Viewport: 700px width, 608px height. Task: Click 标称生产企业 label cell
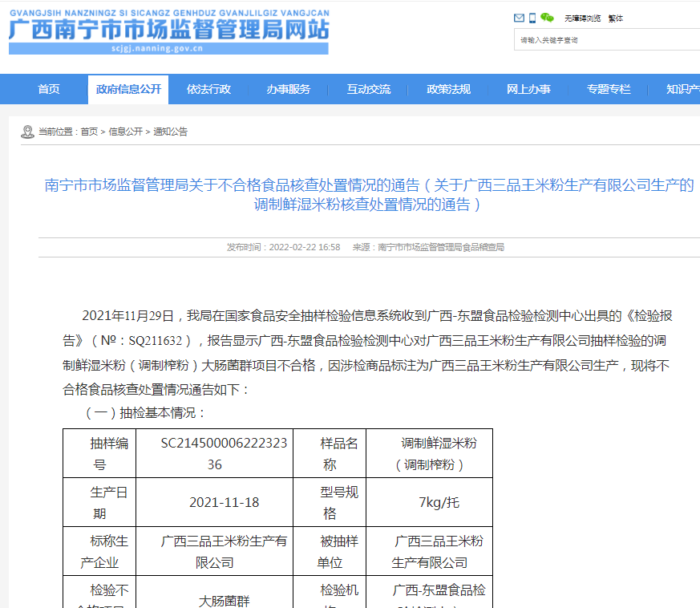pyautogui.click(x=99, y=551)
